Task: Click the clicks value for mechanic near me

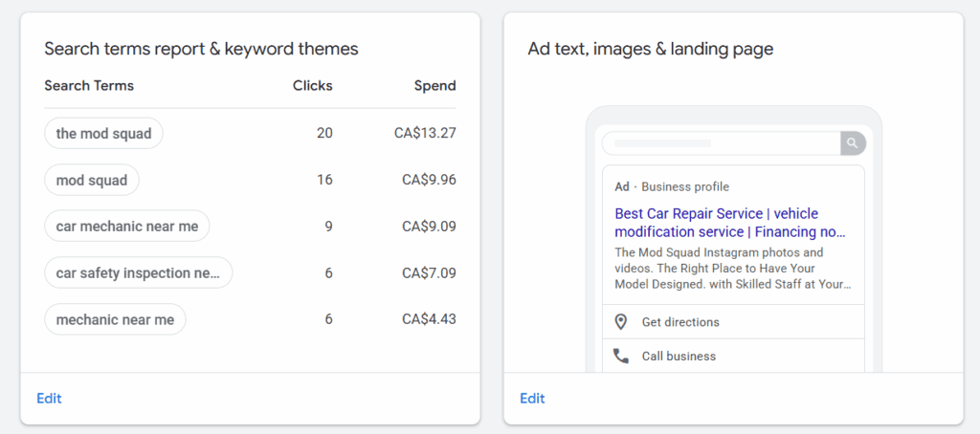Action: [x=329, y=319]
